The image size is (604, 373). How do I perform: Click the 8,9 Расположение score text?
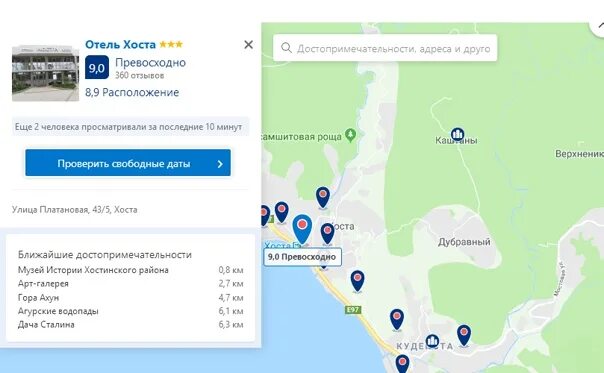132,92
